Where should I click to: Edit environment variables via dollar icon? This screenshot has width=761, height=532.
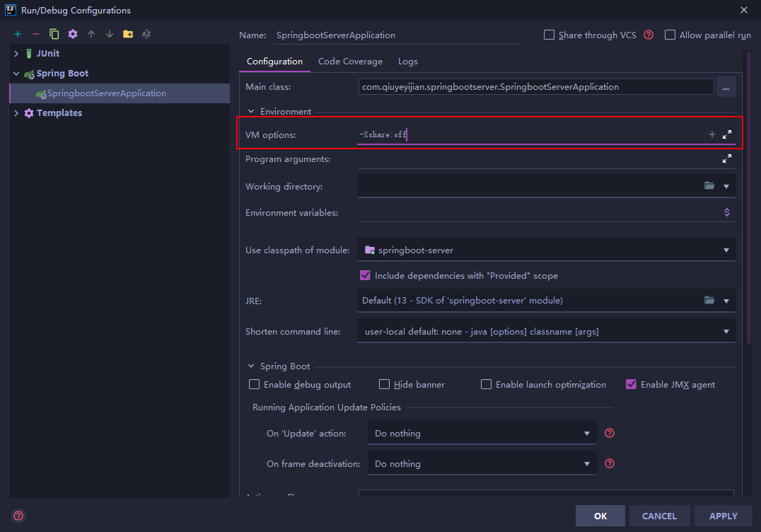point(727,212)
